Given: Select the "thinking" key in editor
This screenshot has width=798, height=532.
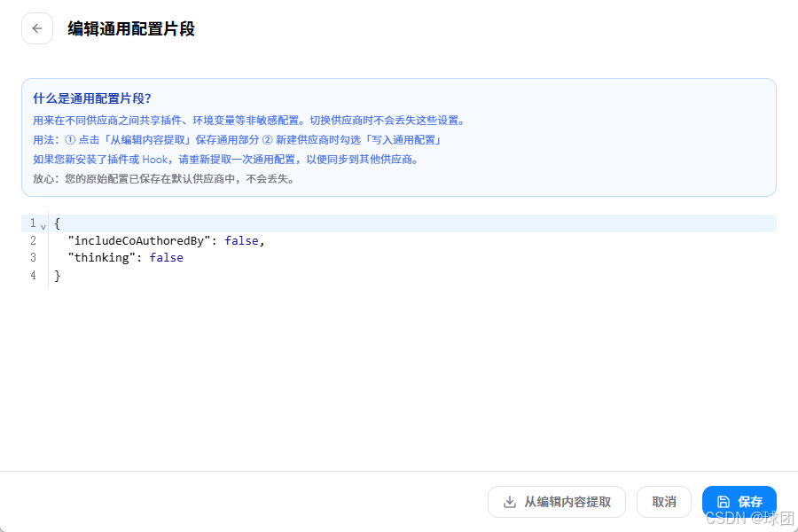Looking at the screenshot, I should pyautogui.click(x=102, y=258).
